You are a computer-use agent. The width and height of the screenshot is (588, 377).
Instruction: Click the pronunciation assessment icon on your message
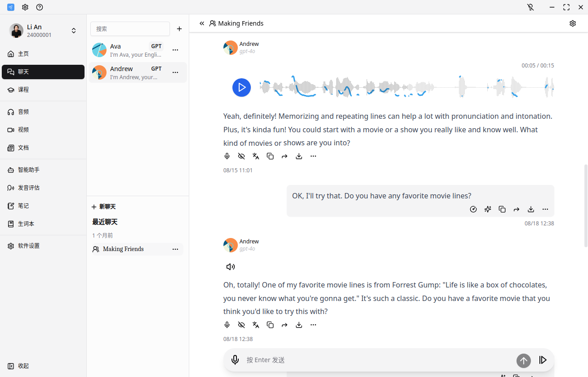pos(473,209)
